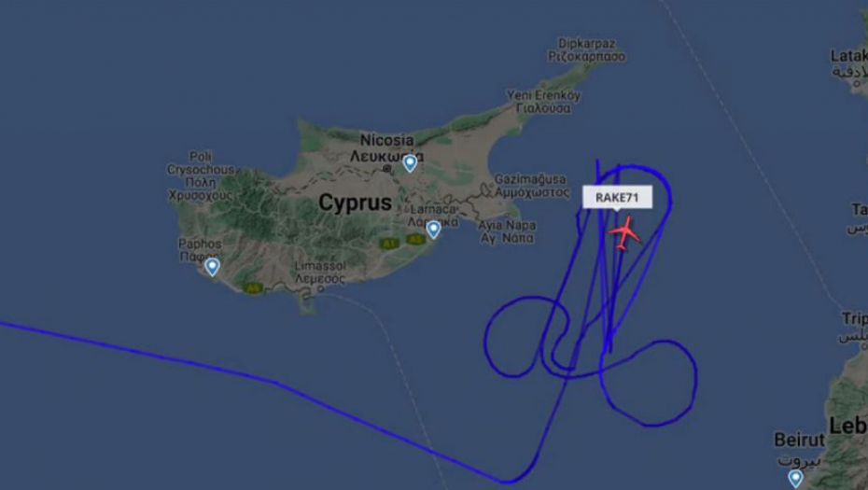
Task: Click the right circular loop of flight track
Action: (x=649, y=384)
